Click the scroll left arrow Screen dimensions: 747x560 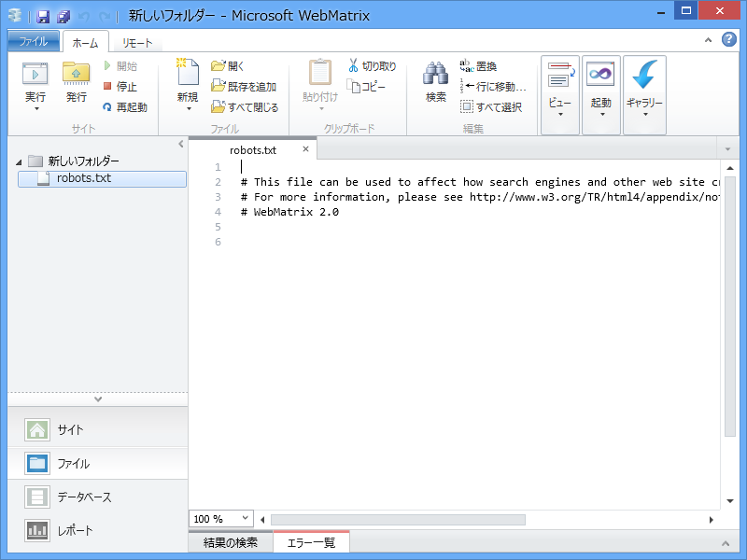[262, 520]
